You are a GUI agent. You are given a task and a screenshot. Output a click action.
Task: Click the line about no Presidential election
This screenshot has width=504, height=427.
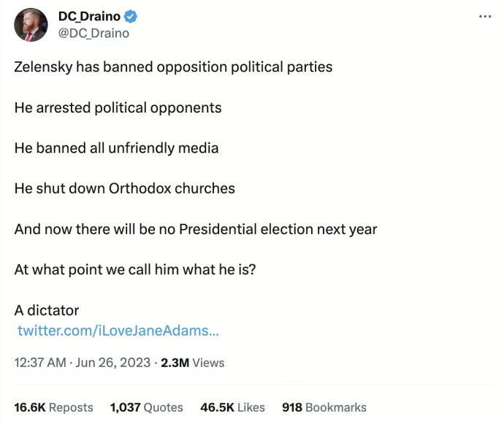pos(195,229)
